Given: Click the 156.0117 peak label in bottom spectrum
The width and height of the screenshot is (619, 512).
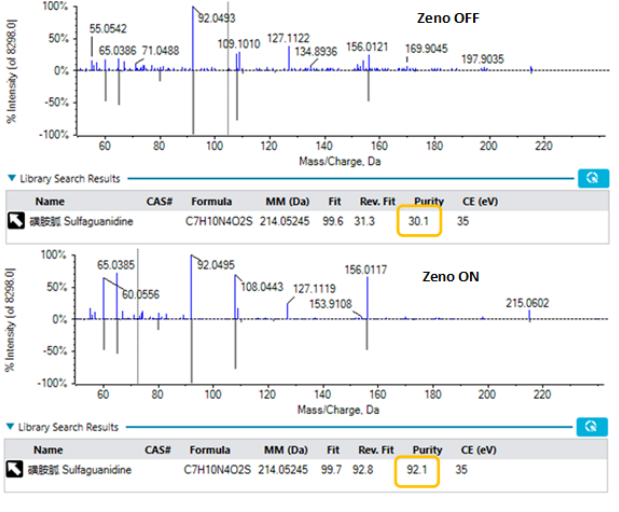Looking at the screenshot, I should click(x=366, y=268).
